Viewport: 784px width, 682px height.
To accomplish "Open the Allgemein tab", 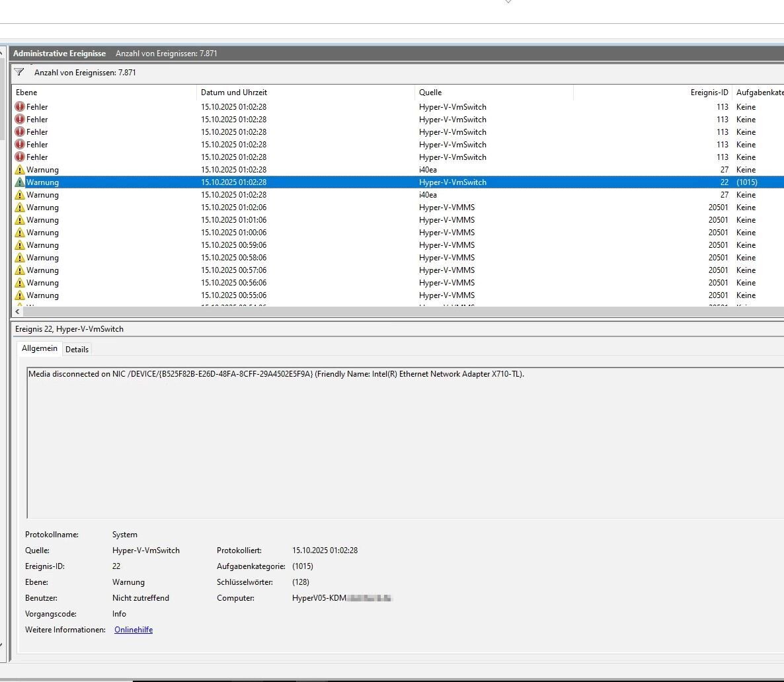I will click(x=40, y=348).
